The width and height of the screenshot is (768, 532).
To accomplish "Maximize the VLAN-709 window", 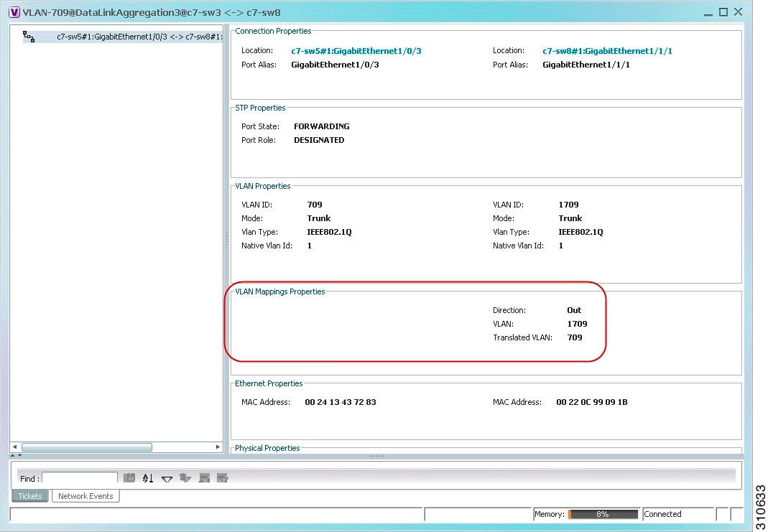I will pos(723,12).
